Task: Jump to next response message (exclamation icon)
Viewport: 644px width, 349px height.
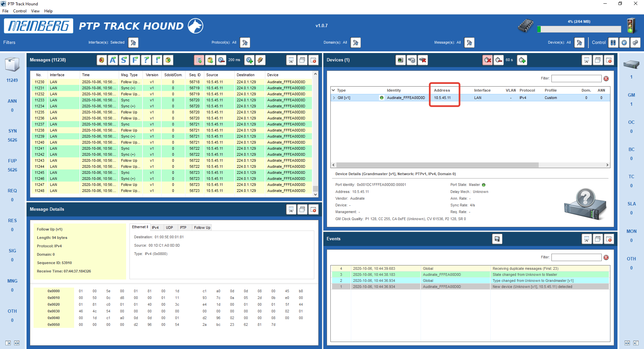Action: (157, 60)
